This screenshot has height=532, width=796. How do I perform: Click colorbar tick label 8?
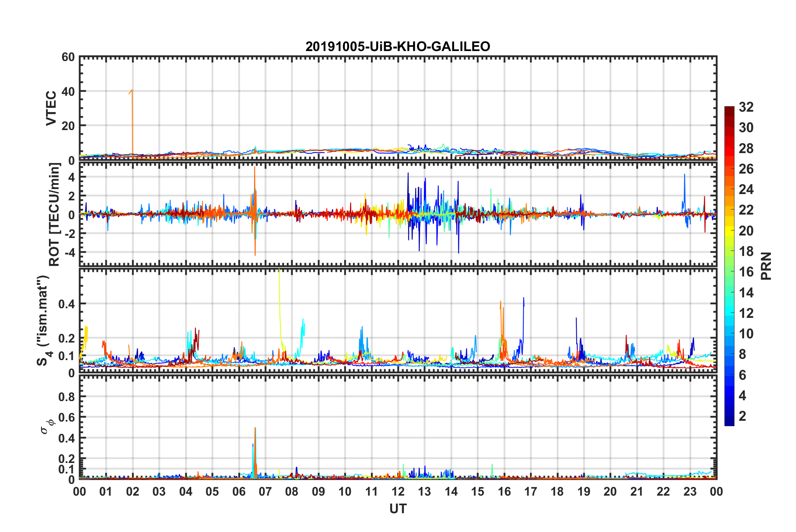[742, 354]
